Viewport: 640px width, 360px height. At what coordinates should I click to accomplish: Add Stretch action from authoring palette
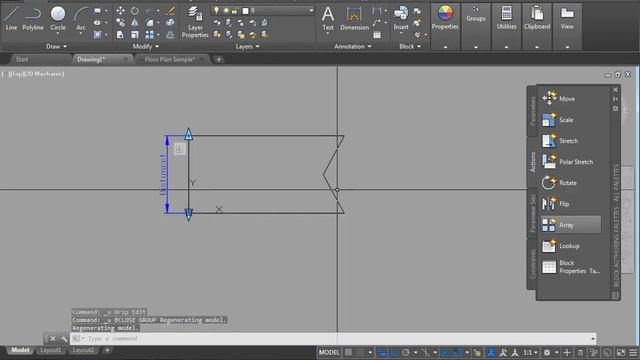click(x=560, y=141)
